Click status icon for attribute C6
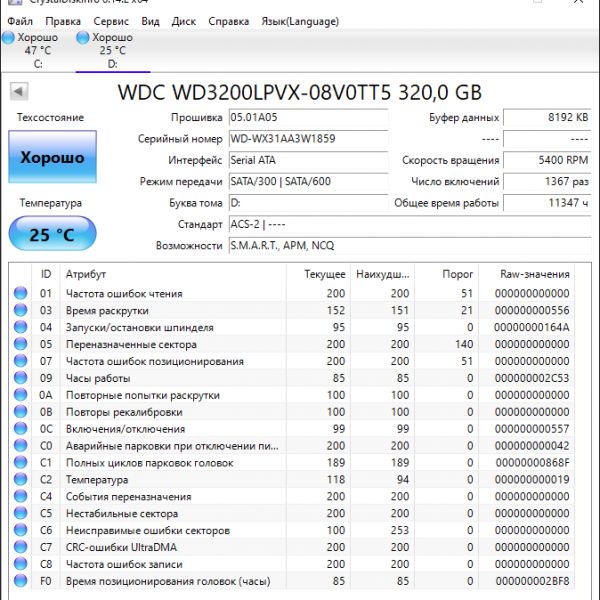The width and height of the screenshot is (600, 600). [x=20, y=530]
